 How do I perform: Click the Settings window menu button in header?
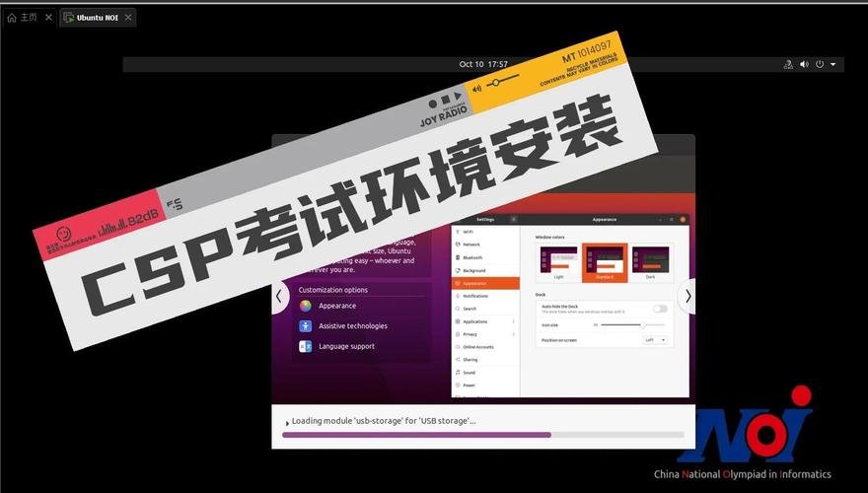pyautogui.click(x=513, y=220)
